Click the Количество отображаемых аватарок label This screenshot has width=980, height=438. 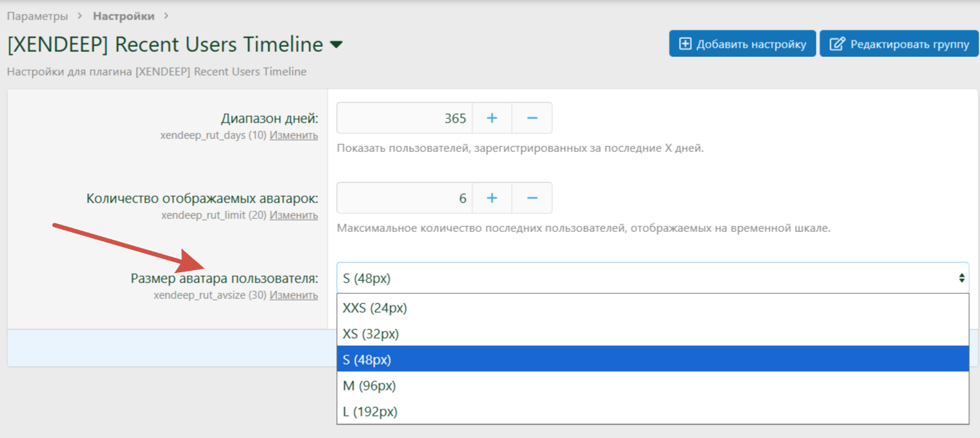202,199
